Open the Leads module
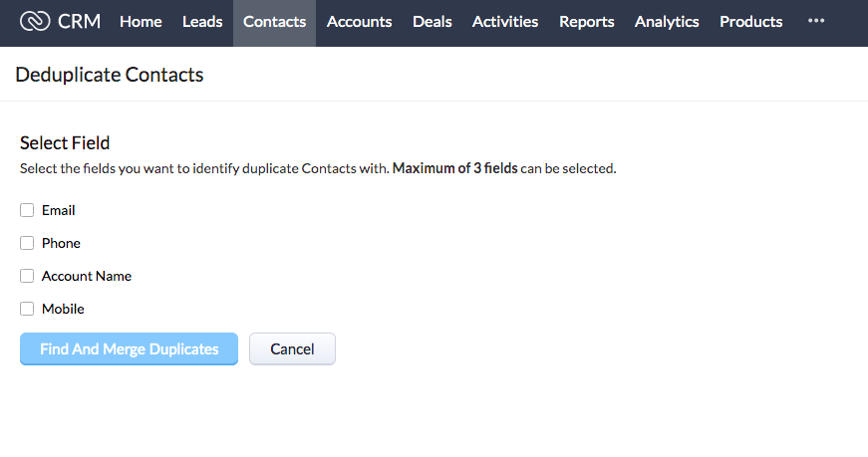 tap(202, 22)
